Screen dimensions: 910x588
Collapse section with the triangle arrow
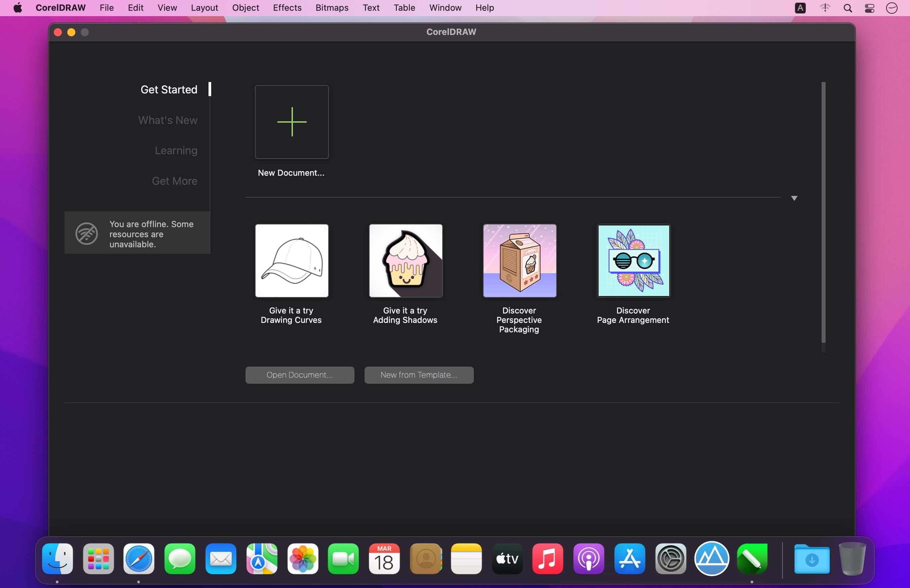(x=794, y=198)
